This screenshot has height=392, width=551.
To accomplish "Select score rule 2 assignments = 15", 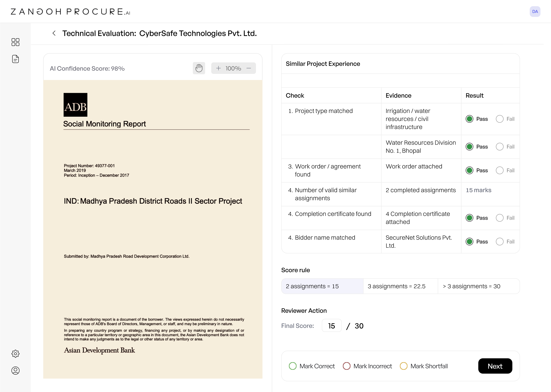I will (x=322, y=286).
